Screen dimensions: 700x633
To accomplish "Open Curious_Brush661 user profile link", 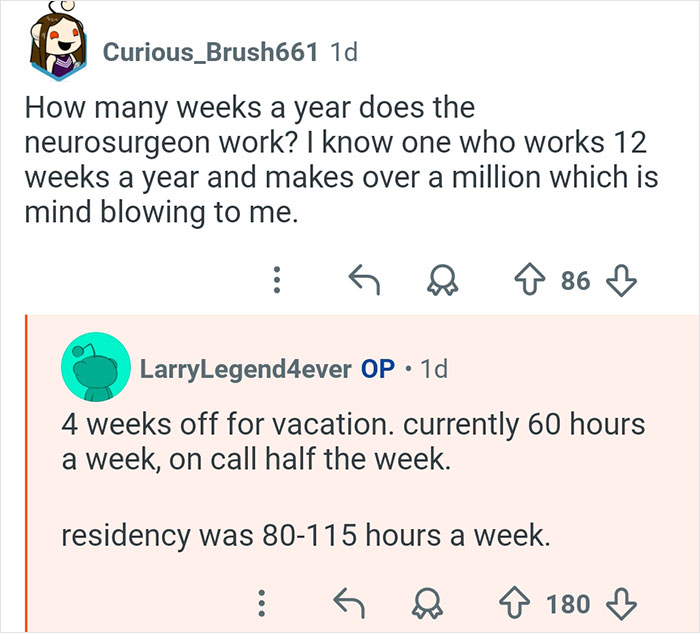I will [208, 53].
